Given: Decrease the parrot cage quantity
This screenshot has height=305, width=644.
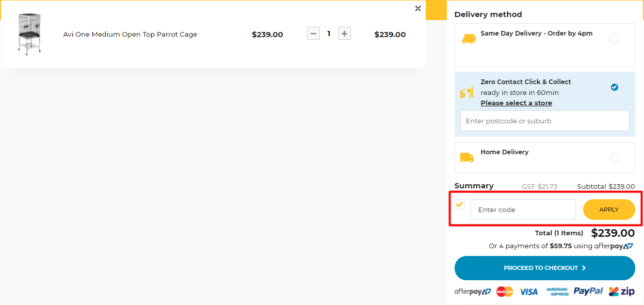Looking at the screenshot, I should pos(313,33).
